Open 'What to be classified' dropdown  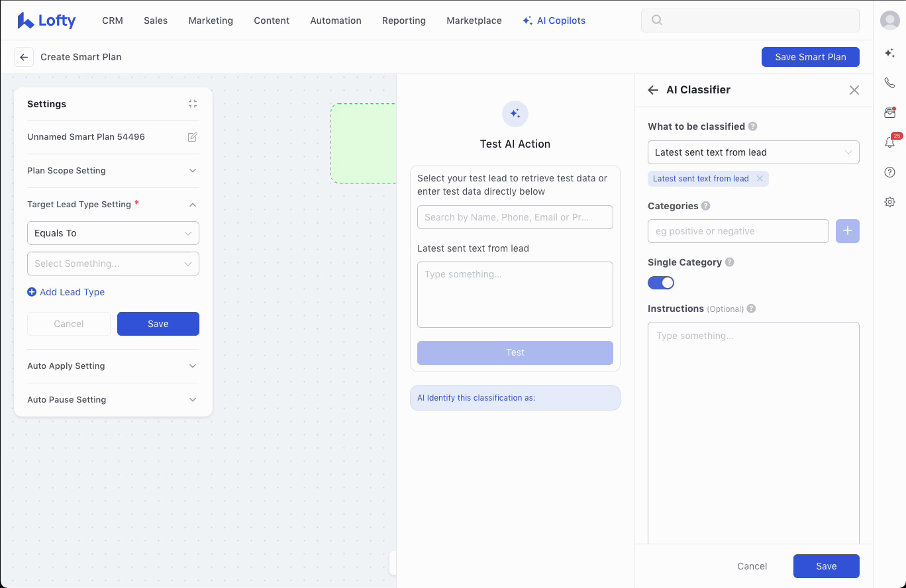pos(753,152)
